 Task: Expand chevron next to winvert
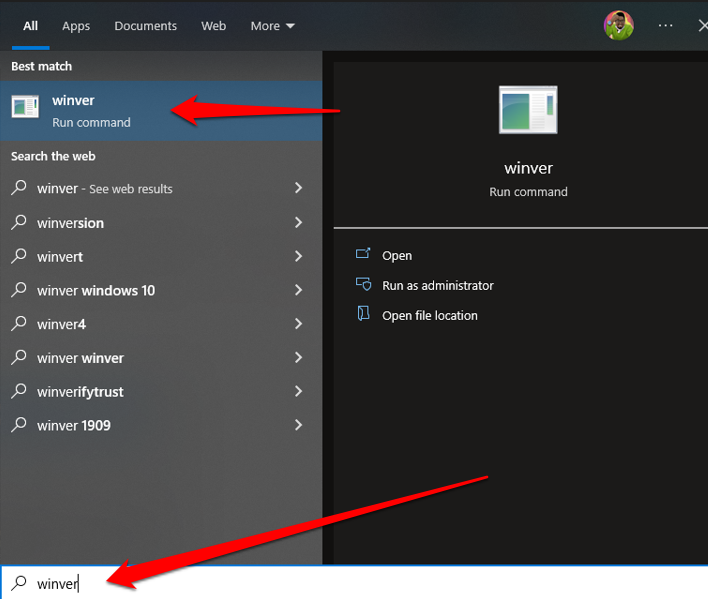[298, 256]
